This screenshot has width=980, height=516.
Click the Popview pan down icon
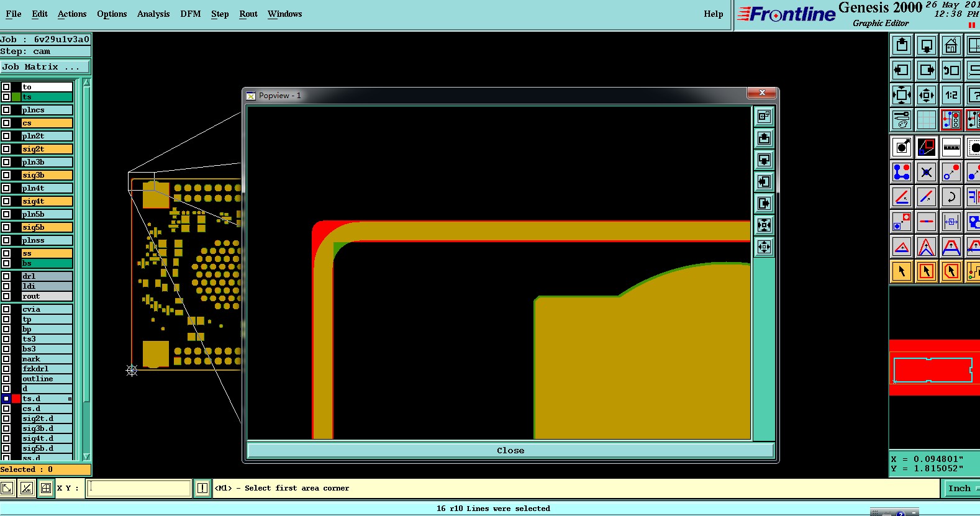[x=764, y=160]
